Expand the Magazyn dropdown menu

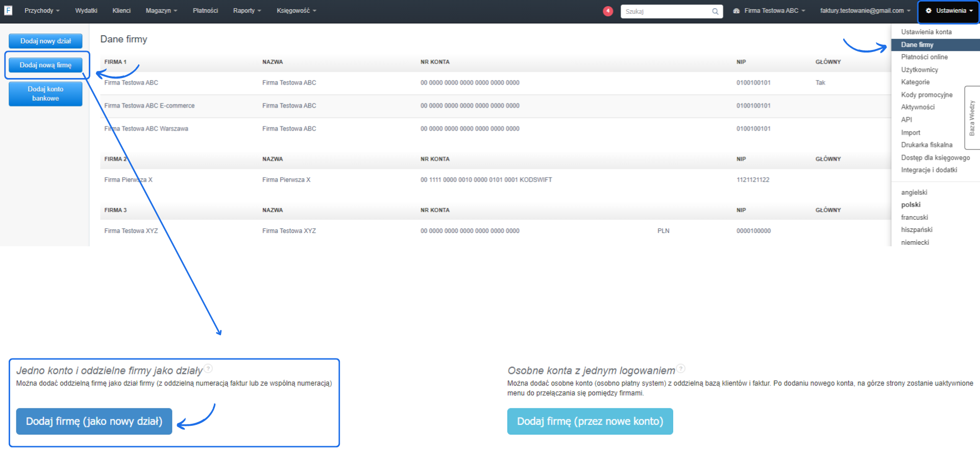(x=161, y=11)
